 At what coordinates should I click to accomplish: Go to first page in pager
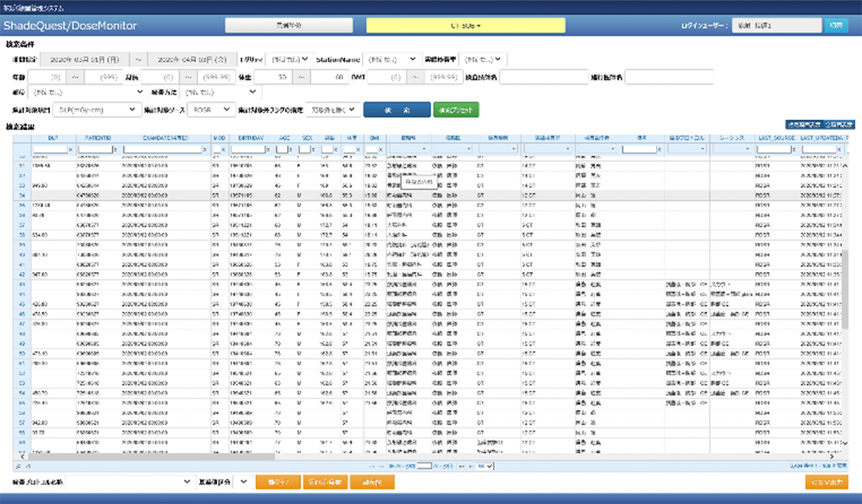(x=373, y=466)
